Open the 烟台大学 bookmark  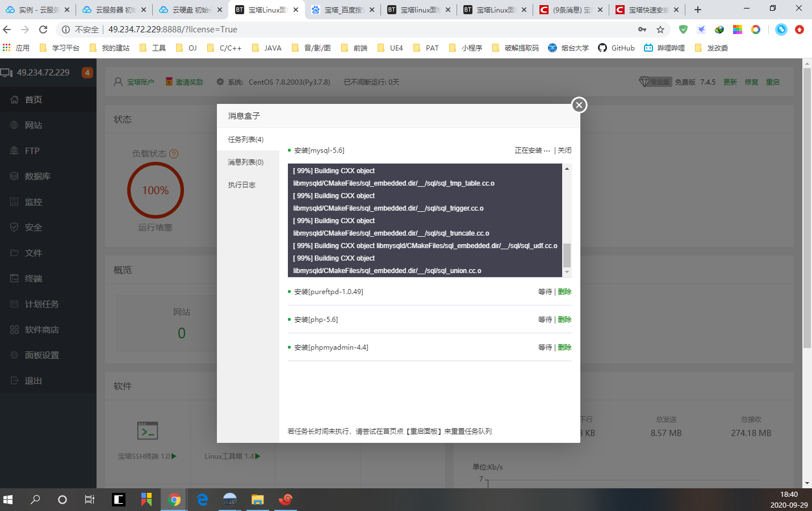[x=568, y=48]
